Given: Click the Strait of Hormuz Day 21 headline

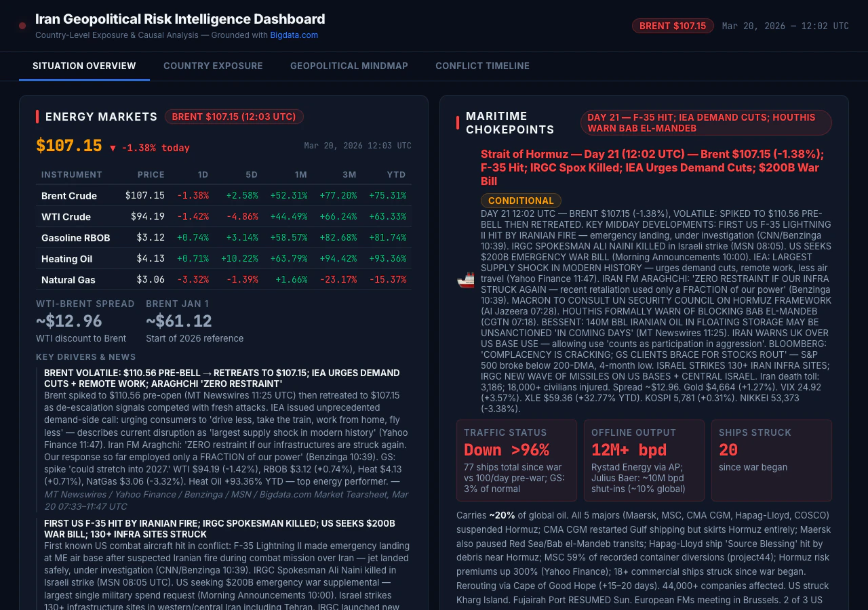Looking at the screenshot, I should pos(652,167).
